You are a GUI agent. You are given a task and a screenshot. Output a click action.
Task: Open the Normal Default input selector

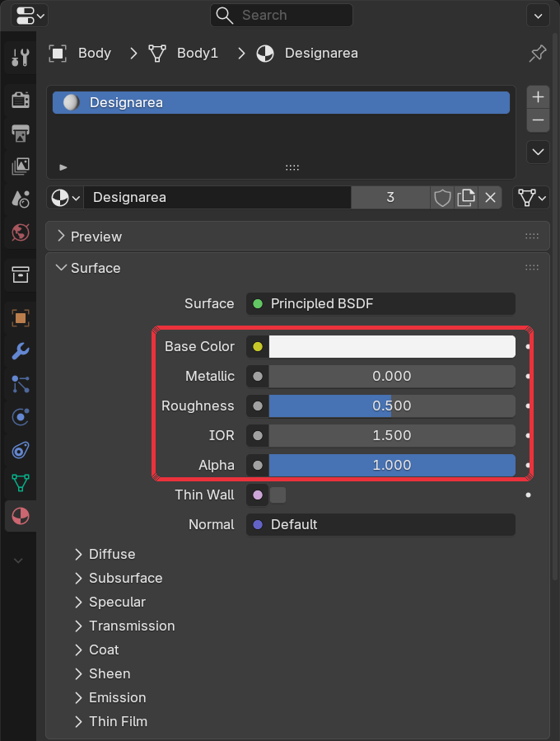click(380, 524)
